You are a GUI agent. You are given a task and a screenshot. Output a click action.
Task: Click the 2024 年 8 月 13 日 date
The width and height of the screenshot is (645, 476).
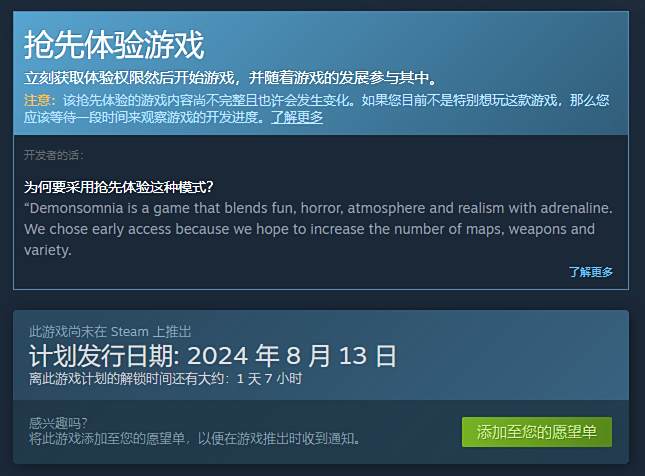pyautogui.click(x=292, y=355)
